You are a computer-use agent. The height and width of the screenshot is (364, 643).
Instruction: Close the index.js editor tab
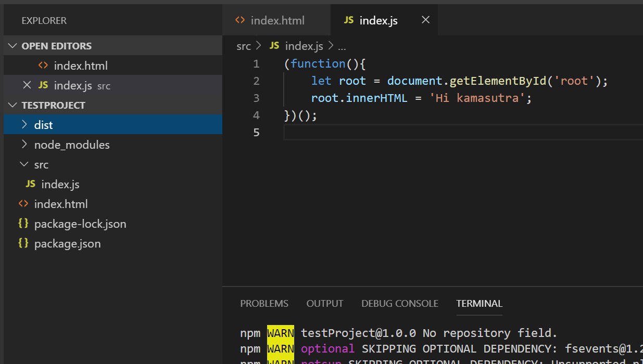(x=425, y=20)
